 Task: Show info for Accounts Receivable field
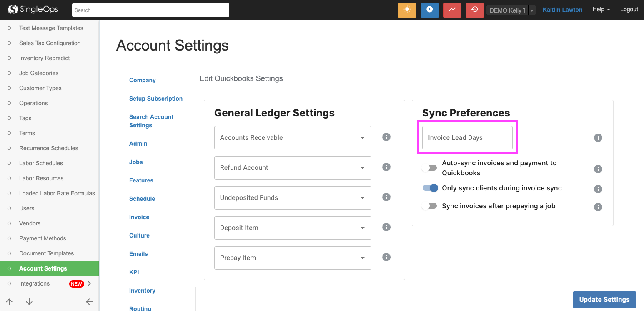point(386,137)
